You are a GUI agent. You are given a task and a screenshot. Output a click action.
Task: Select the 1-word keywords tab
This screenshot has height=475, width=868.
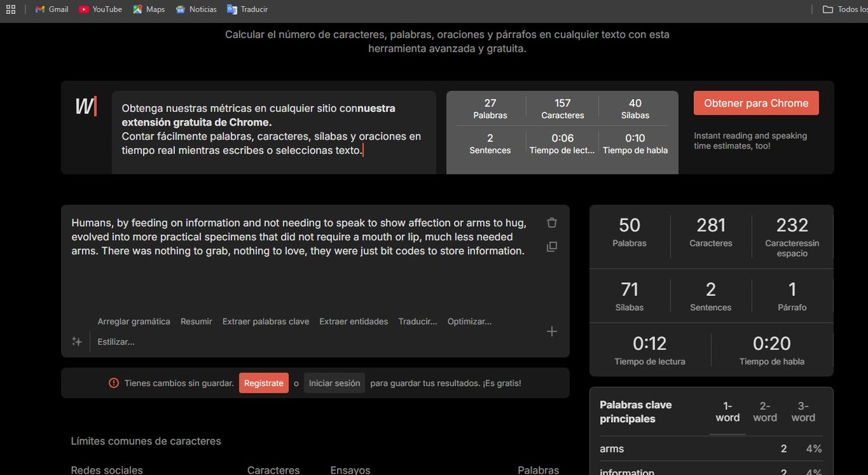[728, 412]
